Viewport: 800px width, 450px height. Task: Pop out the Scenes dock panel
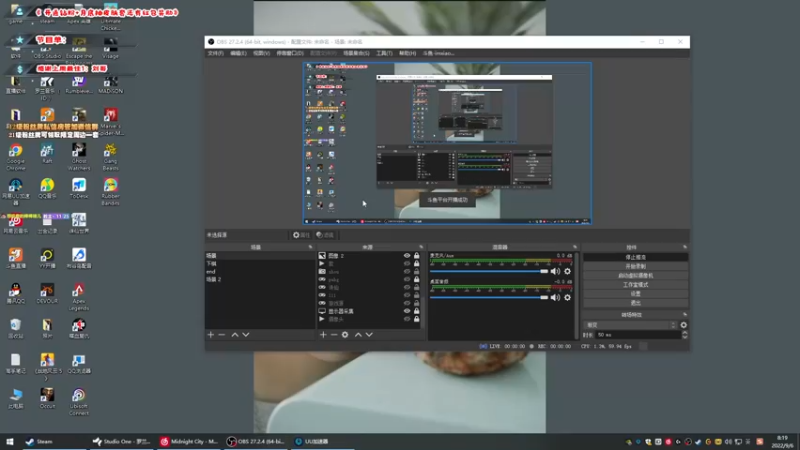click(x=310, y=247)
